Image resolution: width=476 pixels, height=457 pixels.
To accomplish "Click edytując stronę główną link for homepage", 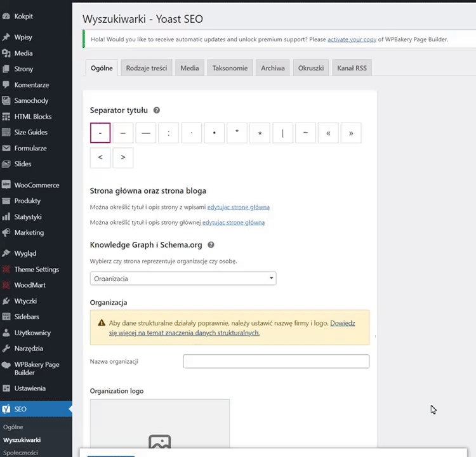I will point(234,223).
